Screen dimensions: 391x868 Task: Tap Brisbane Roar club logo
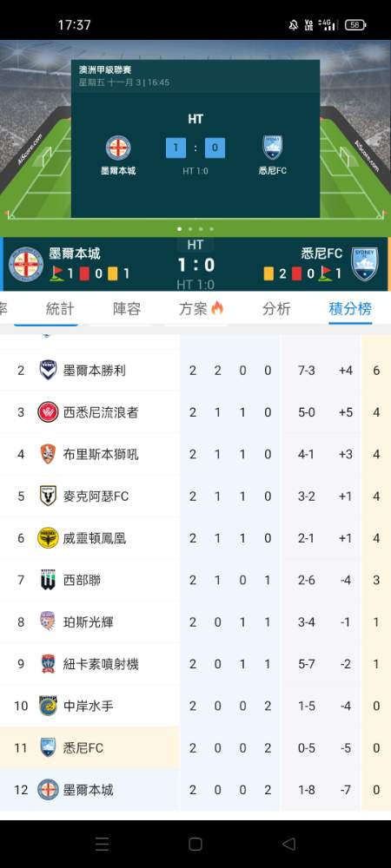point(48,454)
